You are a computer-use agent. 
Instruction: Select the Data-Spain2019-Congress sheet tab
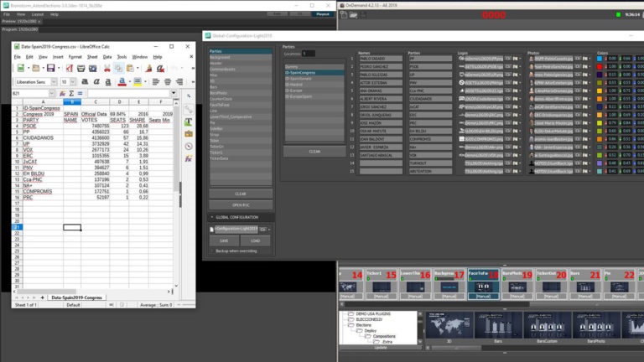tap(77, 297)
